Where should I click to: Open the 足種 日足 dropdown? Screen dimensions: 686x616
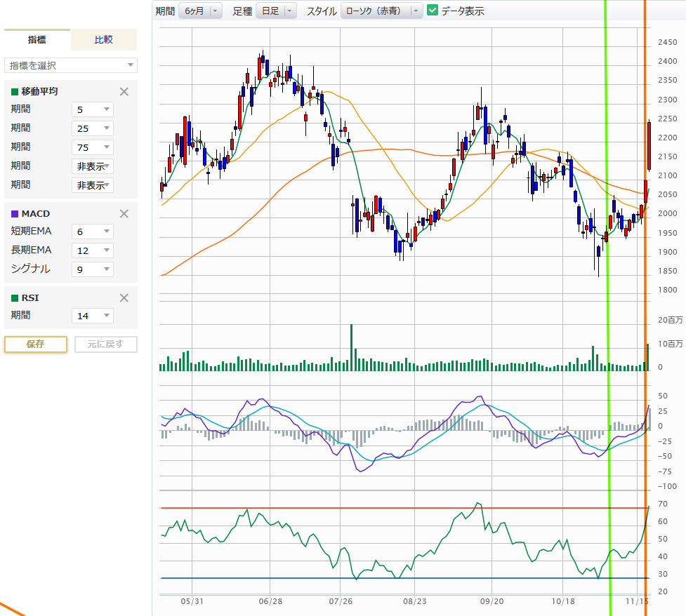pyautogui.click(x=276, y=11)
